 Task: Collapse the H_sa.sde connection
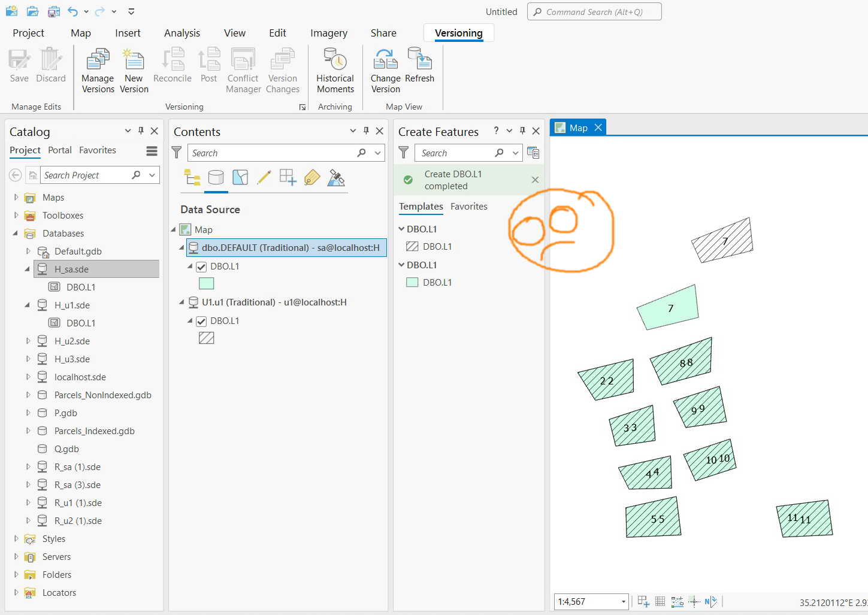pos(28,269)
